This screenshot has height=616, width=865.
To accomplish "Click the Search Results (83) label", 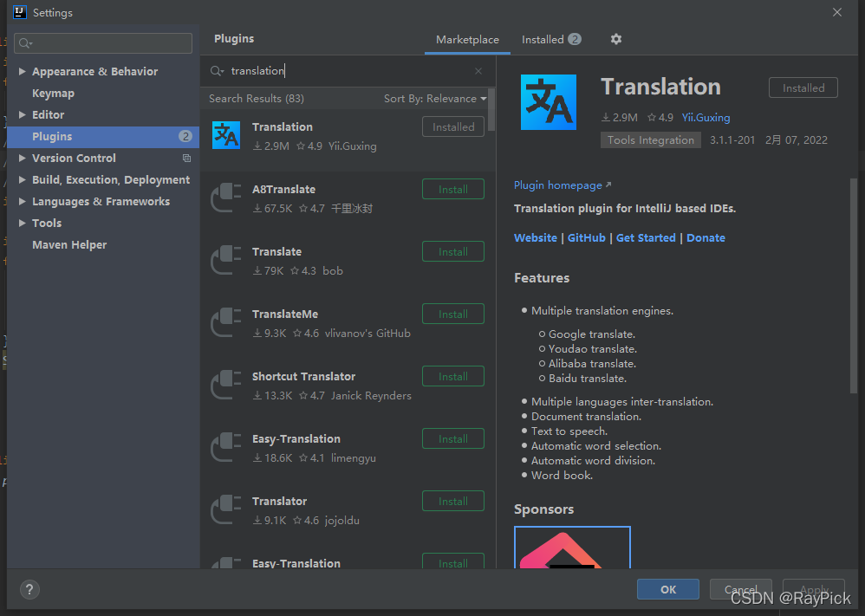I will point(256,99).
